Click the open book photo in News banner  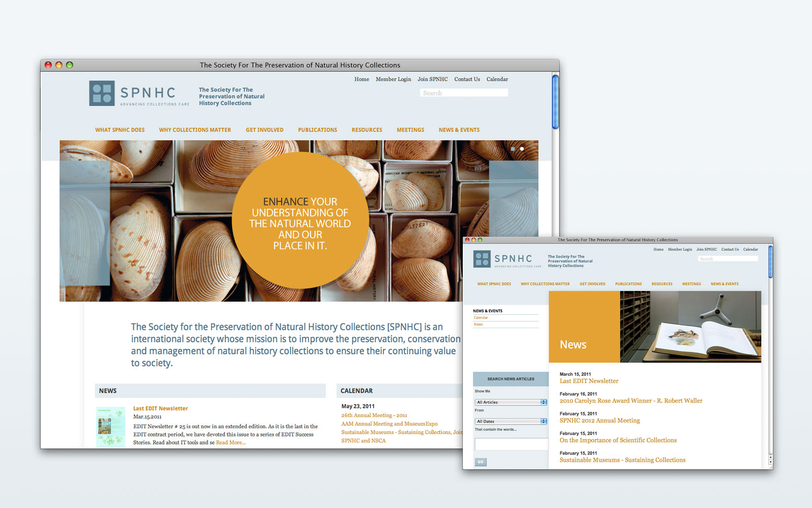(690, 327)
